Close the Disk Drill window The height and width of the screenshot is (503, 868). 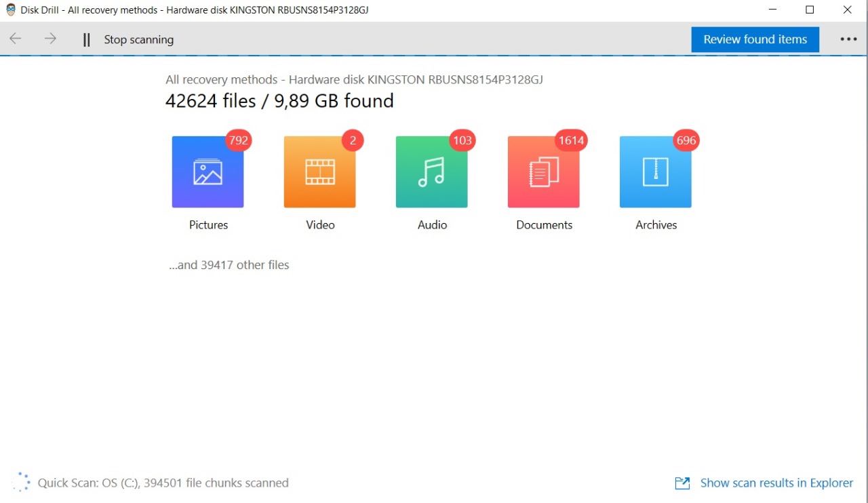coord(848,10)
